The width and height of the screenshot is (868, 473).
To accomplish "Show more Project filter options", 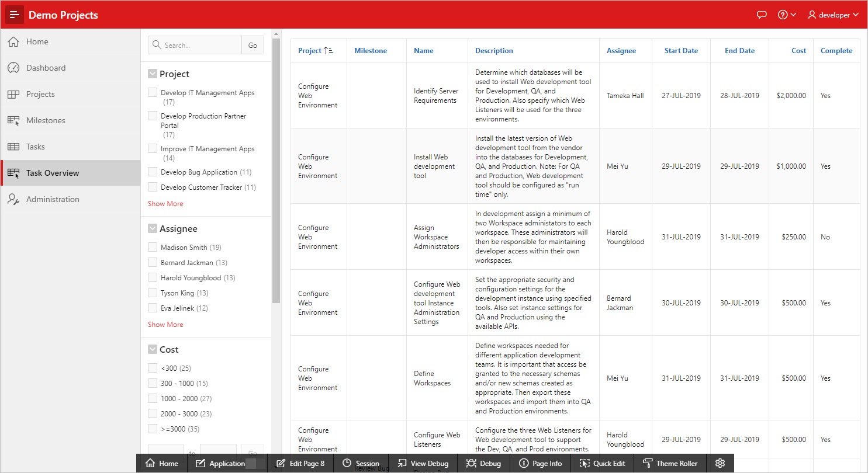I will 165,204.
